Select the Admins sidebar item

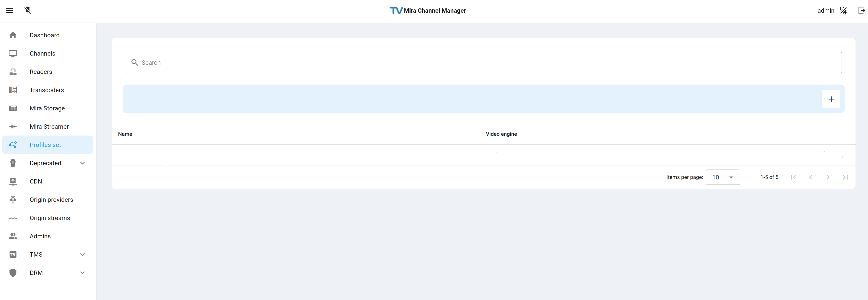click(40, 236)
